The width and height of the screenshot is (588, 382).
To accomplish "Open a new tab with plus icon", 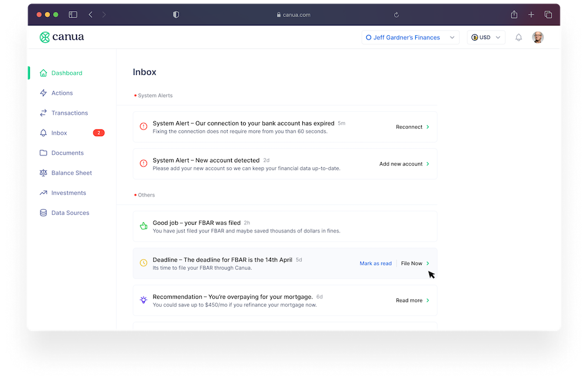I will (x=531, y=15).
